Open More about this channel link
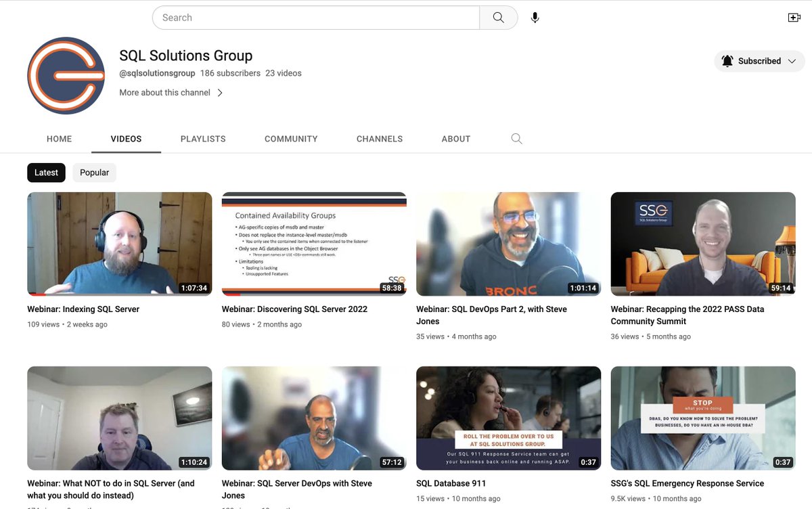The height and width of the screenshot is (509, 812). [x=164, y=93]
